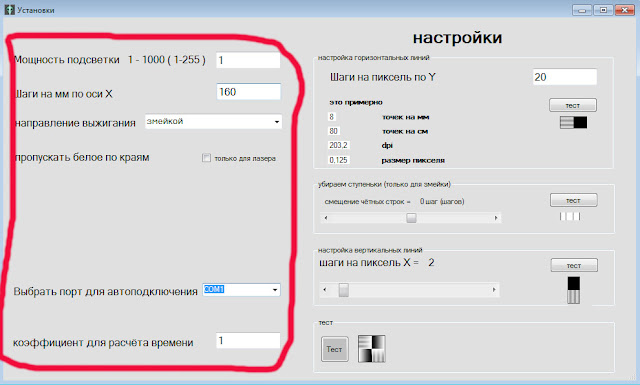Click the 'Шаги на пиксель по Y' field

click(565, 77)
